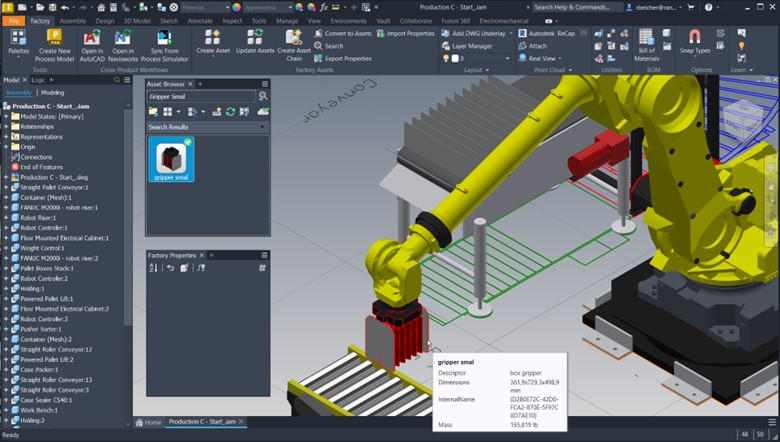Expand the Model States folder
Viewport: 780px width, 442px height.
click(x=6, y=116)
